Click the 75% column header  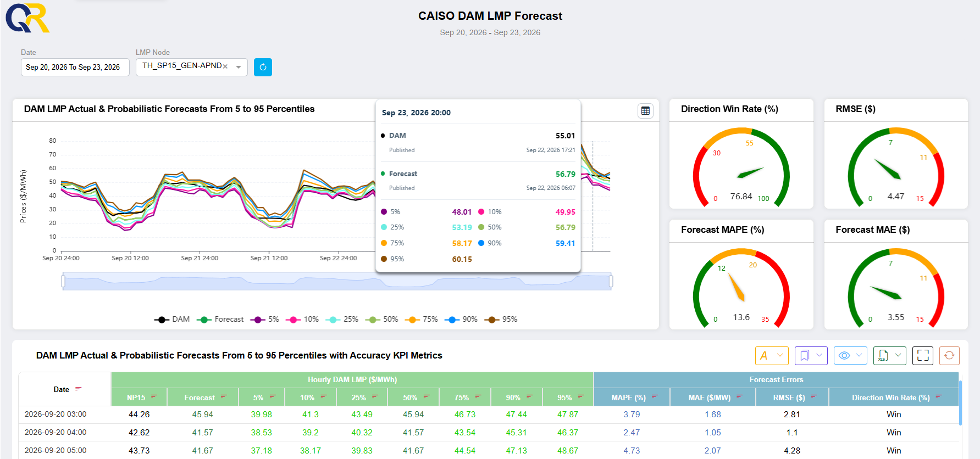click(x=464, y=398)
